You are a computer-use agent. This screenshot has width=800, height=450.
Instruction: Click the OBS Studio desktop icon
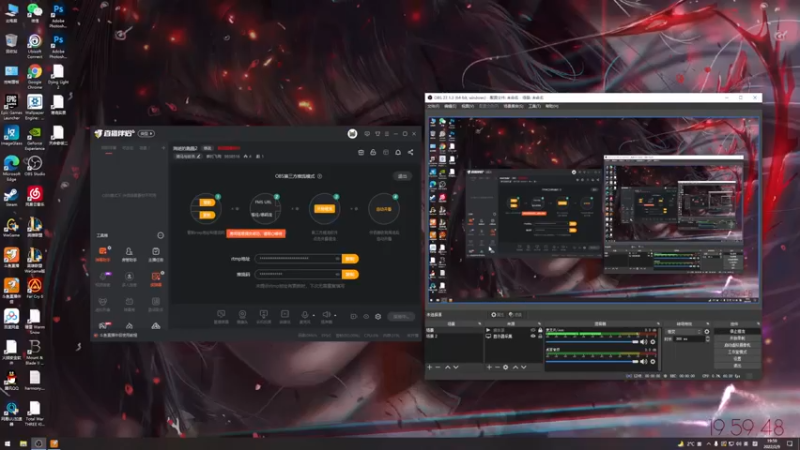pos(35,166)
